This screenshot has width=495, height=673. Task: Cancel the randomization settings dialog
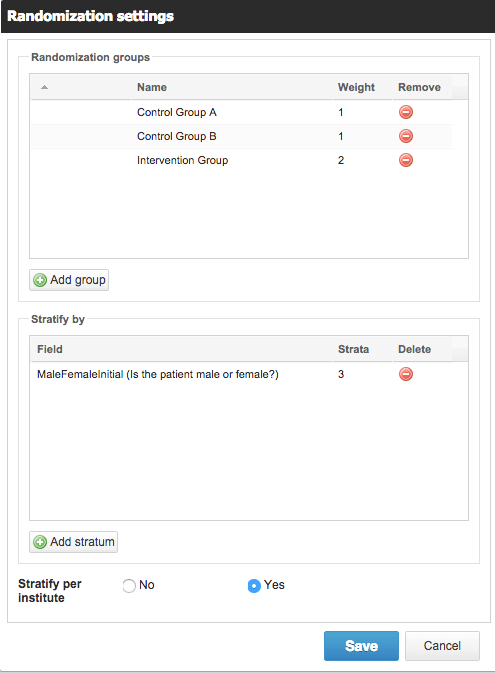click(x=442, y=646)
